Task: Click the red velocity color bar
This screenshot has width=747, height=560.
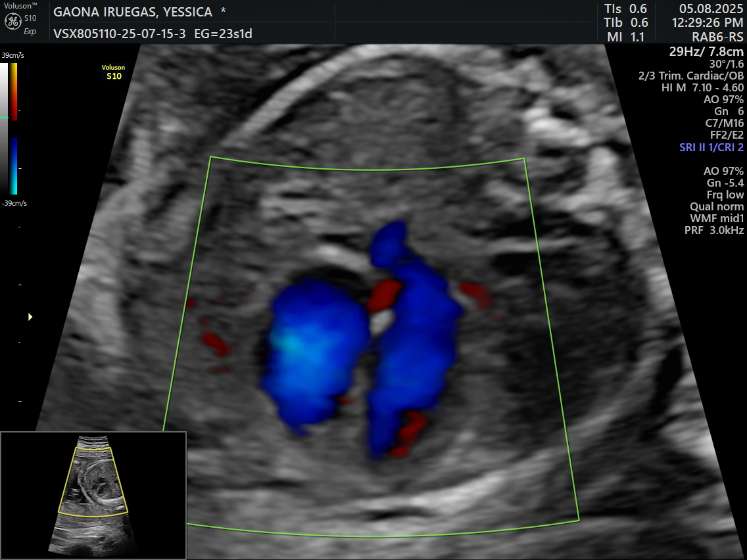Action: pos(14,91)
